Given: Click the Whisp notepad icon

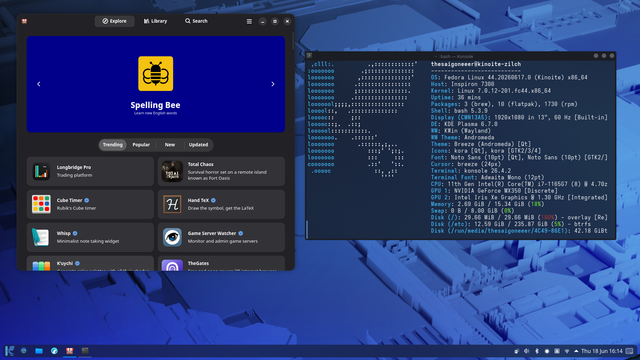Looking at the screenshot, I should 41,237.
